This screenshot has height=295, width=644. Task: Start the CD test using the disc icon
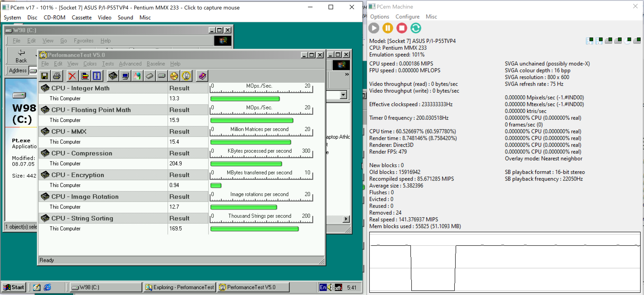tap(174, 76)
